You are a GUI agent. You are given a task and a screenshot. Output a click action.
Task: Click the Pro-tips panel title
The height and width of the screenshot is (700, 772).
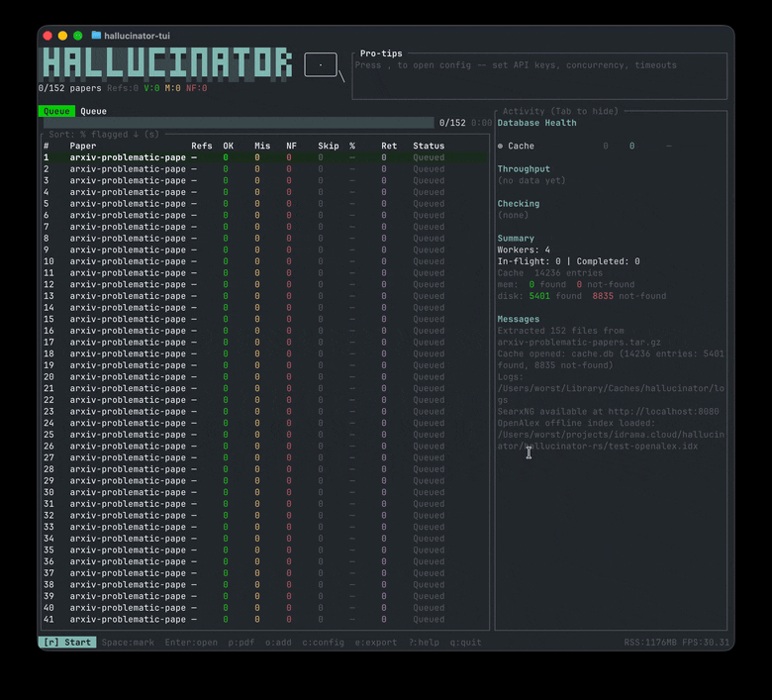coord(381,53)
